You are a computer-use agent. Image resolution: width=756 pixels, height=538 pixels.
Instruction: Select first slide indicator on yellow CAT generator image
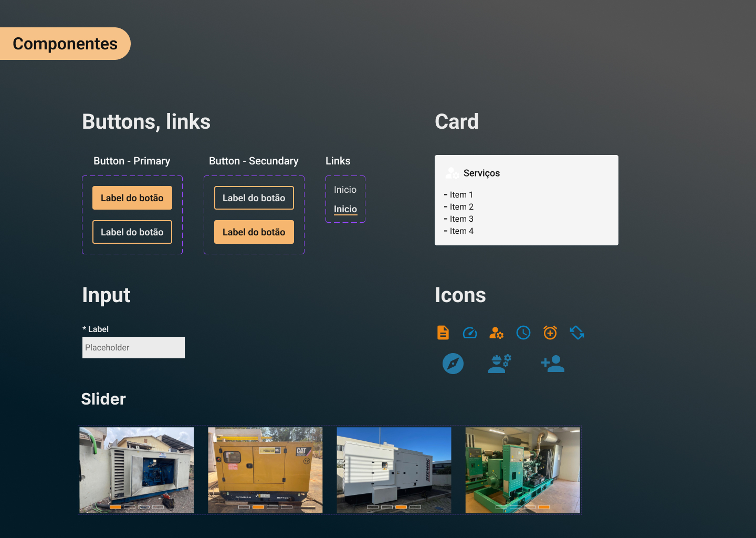pyautogui.click(x=244, y=507)
